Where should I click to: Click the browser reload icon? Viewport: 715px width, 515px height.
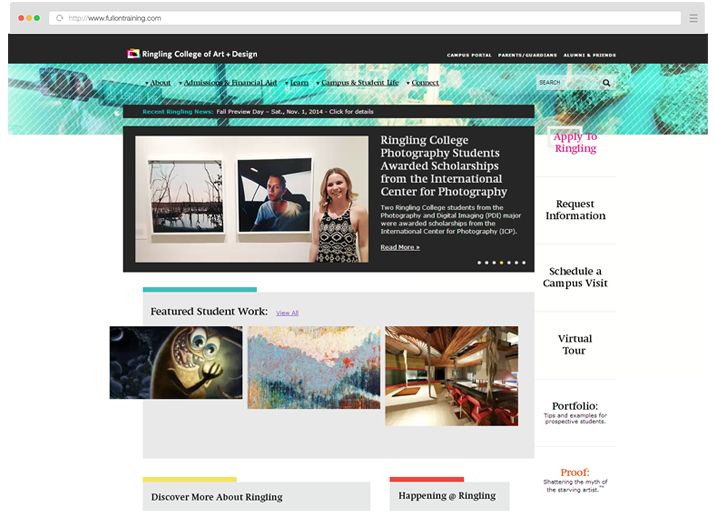[x=59, y=18]
